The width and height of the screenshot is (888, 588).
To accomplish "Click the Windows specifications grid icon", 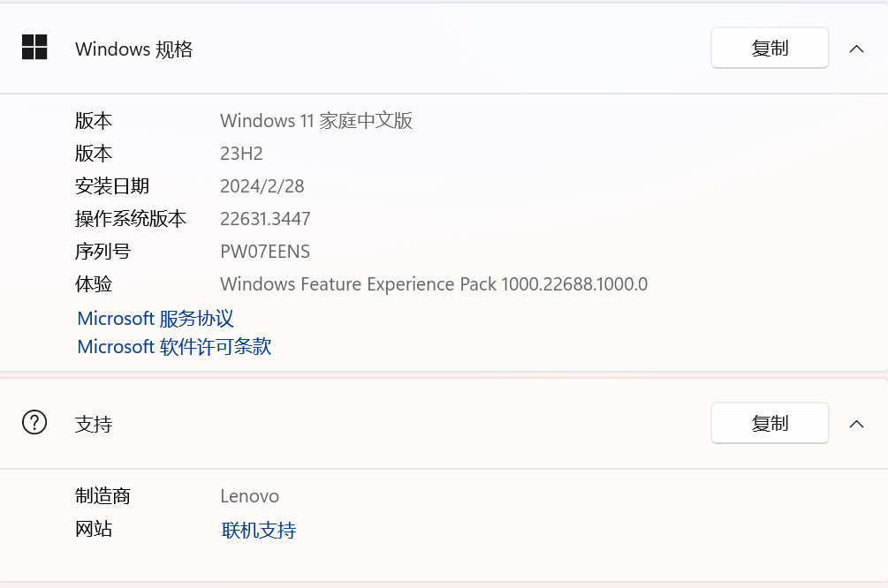I will (34, 49).
